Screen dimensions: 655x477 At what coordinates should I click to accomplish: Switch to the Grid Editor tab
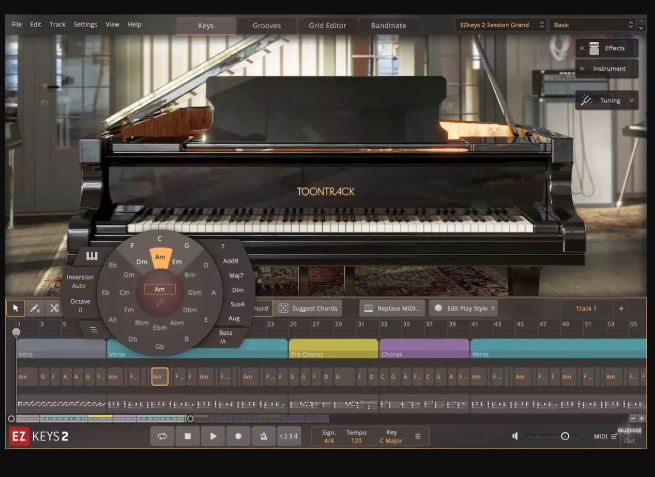328,25
